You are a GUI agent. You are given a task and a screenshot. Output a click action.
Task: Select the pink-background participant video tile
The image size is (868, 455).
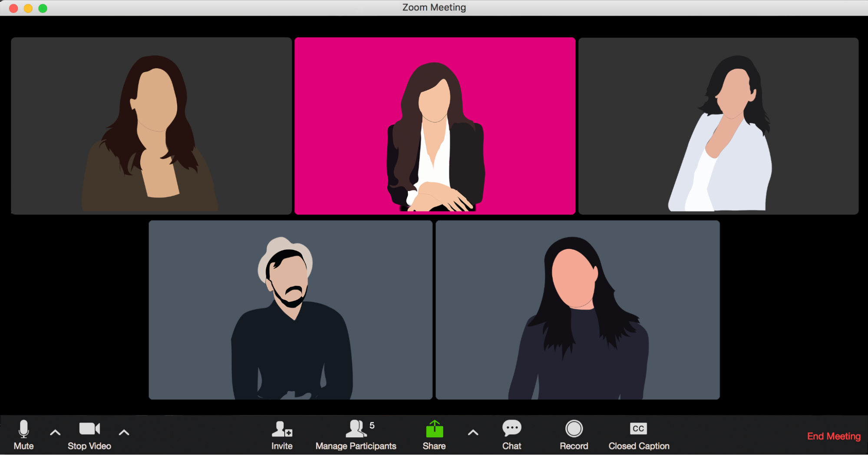[x=435, y=126]
